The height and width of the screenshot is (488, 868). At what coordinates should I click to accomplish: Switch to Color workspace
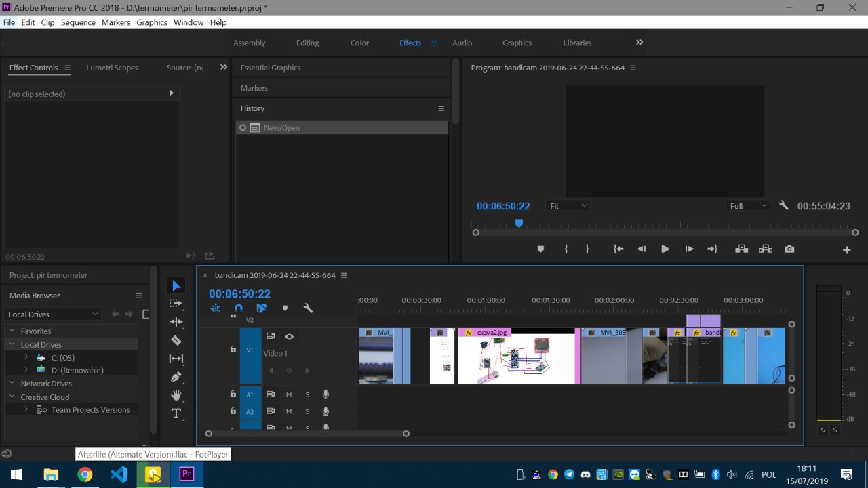tap(359, 43)
